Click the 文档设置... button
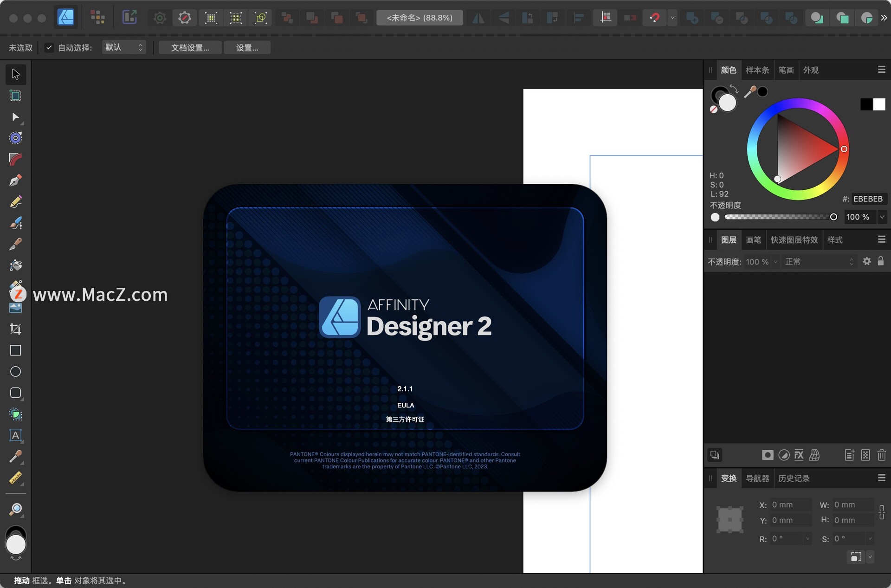891x588 pixels. point(190,47)
